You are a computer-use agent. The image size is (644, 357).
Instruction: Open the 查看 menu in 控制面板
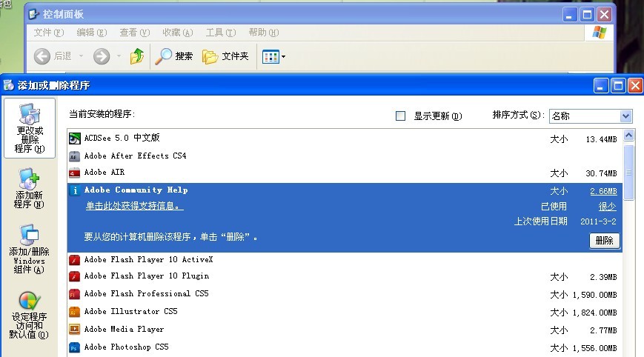(x=135, y=33)
